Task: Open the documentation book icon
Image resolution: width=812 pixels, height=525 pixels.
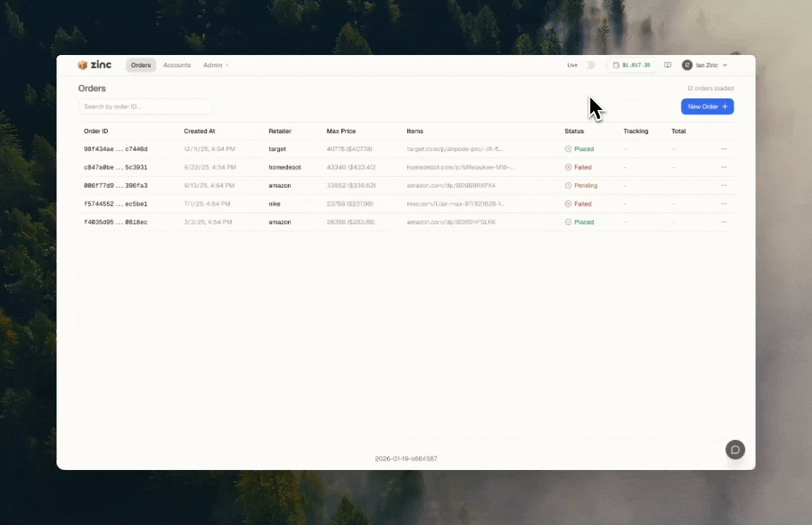Action: [x=668, y=65]
